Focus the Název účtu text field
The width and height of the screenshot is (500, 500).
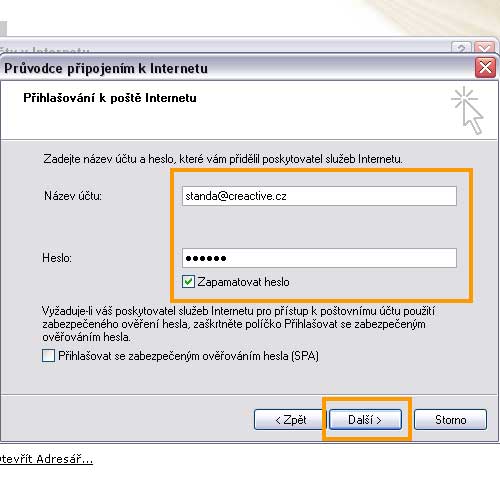pos(319,196)
